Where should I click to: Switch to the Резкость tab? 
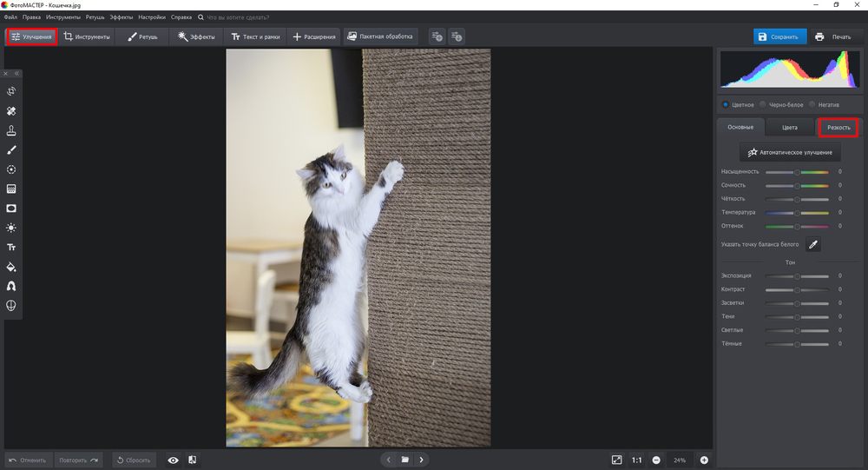[x=838, y=128]
